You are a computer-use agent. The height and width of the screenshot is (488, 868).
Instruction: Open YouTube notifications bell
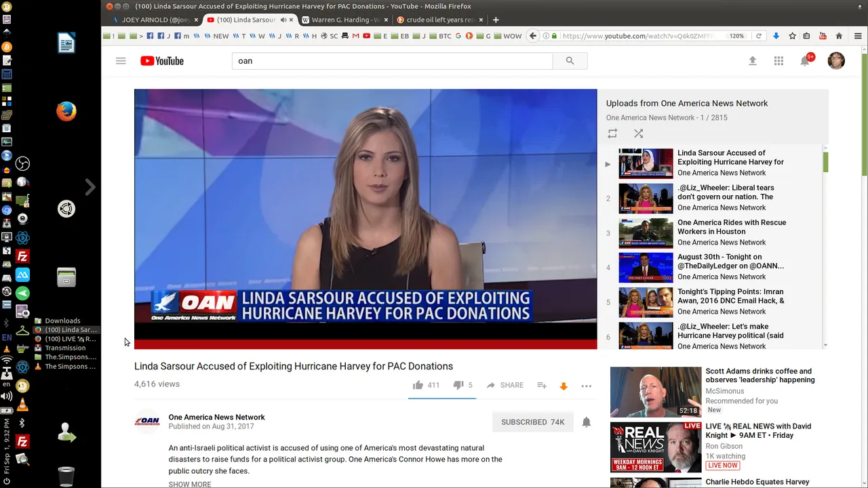(805, 61)
